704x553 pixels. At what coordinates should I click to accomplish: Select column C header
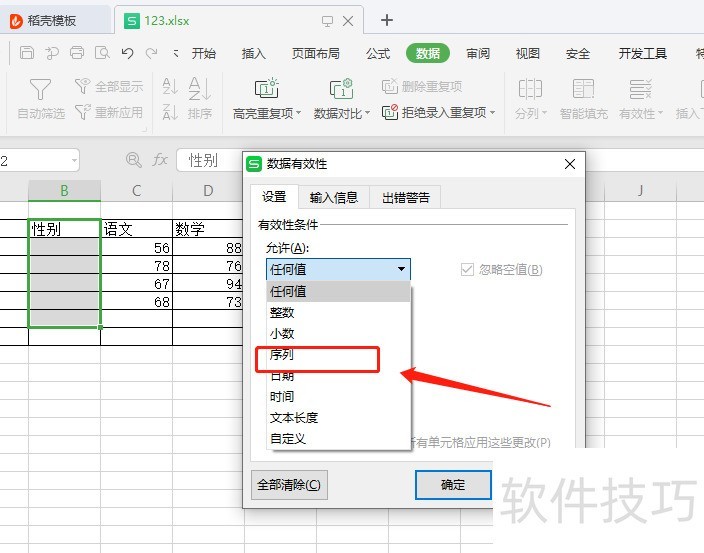pyautogui.click(x=136, y=191)
